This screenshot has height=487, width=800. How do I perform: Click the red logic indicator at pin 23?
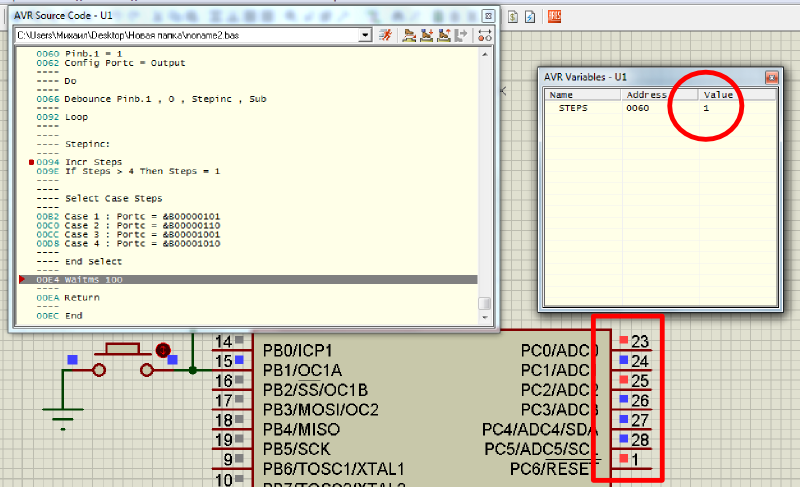tap(624, 342)
